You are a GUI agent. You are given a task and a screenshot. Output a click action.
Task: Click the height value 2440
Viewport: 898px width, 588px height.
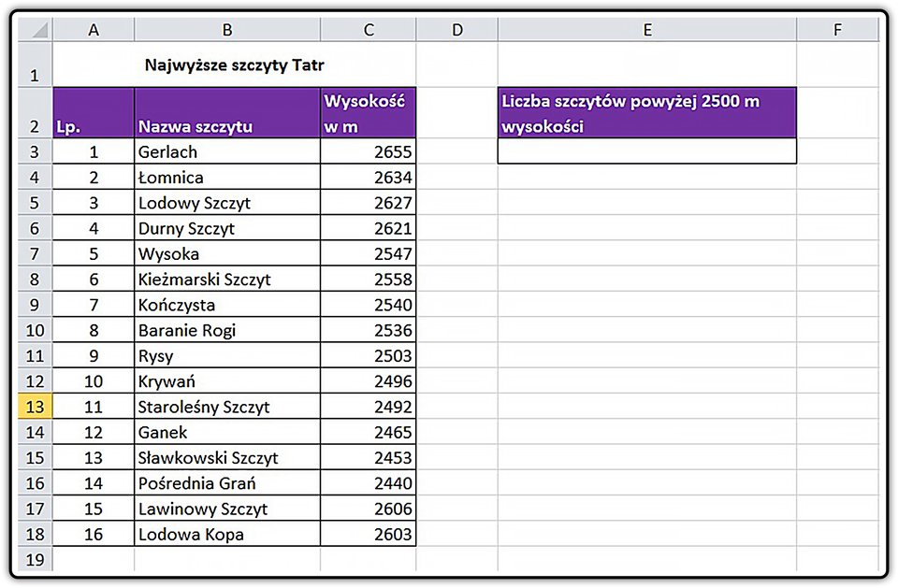[x=369, y=482]
